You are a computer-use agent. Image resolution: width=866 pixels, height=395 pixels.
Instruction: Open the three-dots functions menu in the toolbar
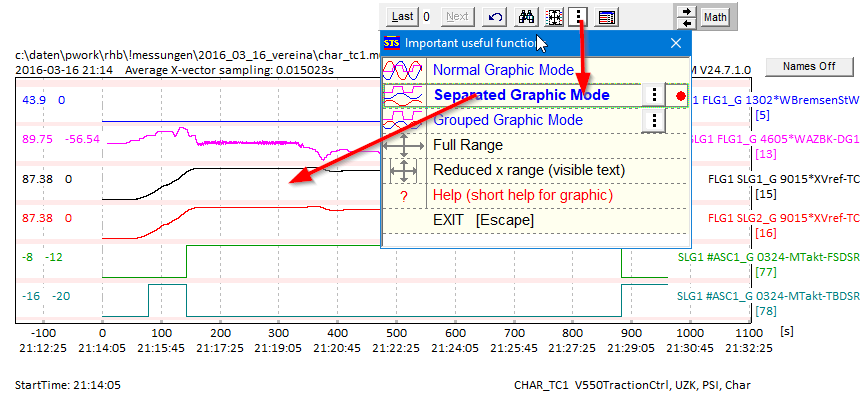[578, 17]
